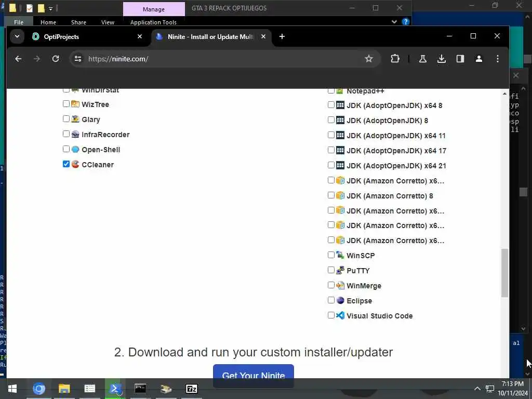532x399 pixels.
Task: Open the Quick Access Toolbar dropdown
Action: [x=50, y=9]
